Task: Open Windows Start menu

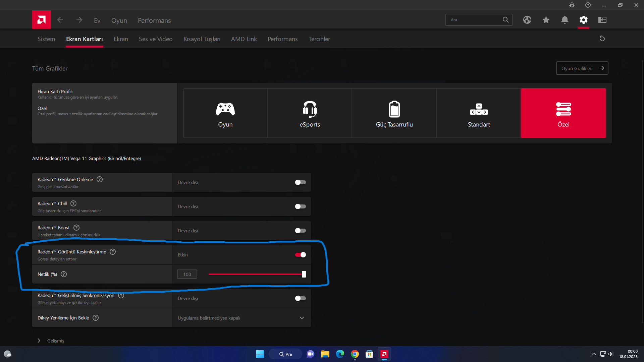Action: 260,354
